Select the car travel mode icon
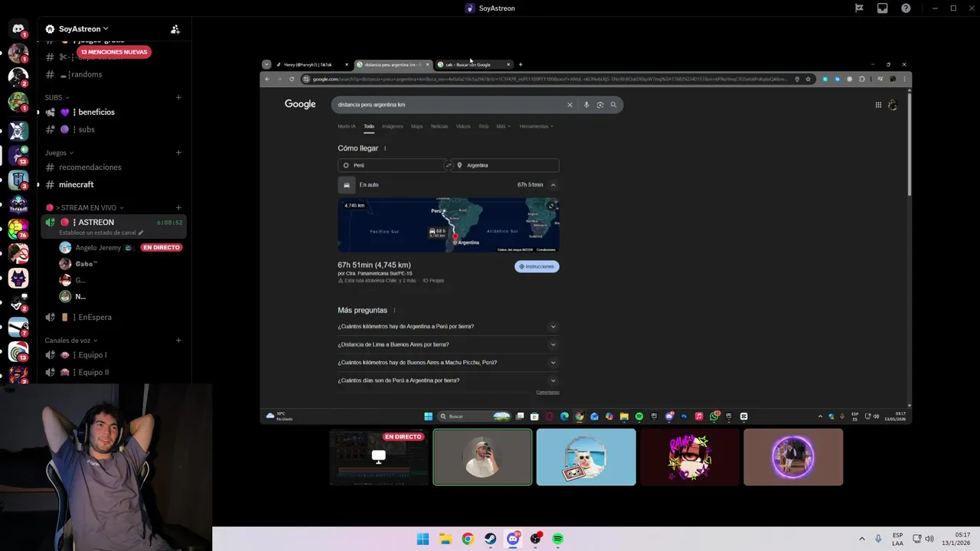Screen dimensions: 980x551 pos(347,184)
